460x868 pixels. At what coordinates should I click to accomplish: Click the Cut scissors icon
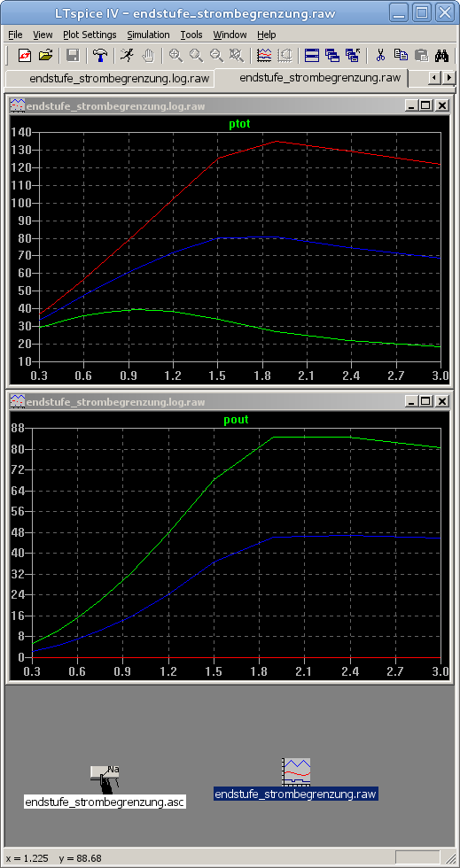point(380,55)
